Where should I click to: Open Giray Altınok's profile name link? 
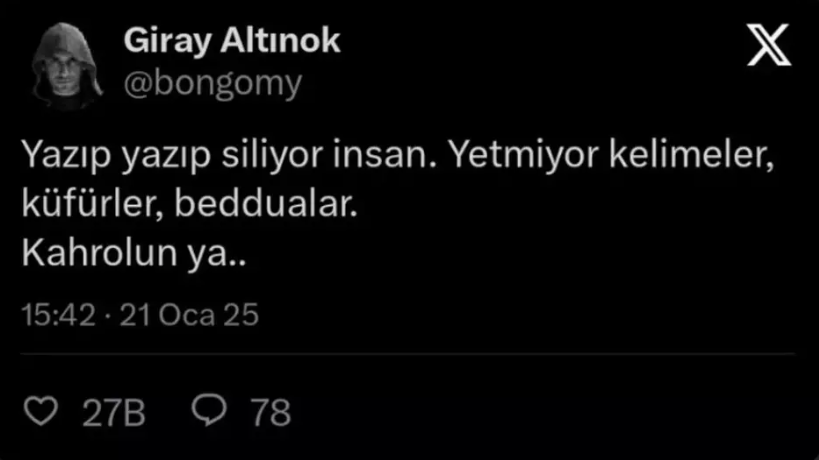click(x=232, y=41)
